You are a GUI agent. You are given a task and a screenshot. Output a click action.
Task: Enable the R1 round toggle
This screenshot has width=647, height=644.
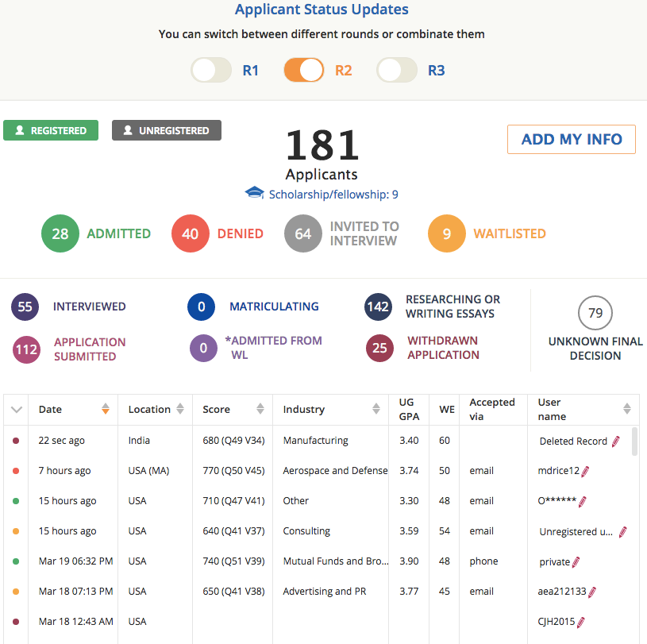(x=211, y=70)
